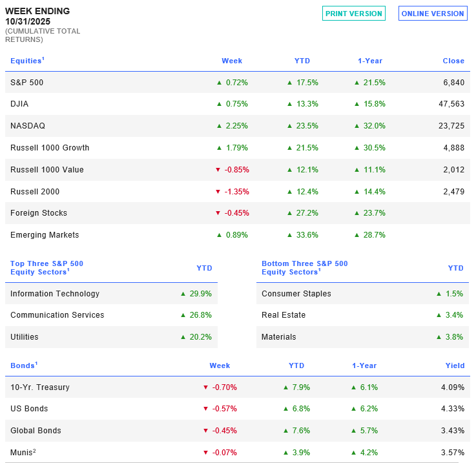Select US Bonds yield 4.33%
The width and height of the screenshot is (476, 463).
tap(453, 408)
